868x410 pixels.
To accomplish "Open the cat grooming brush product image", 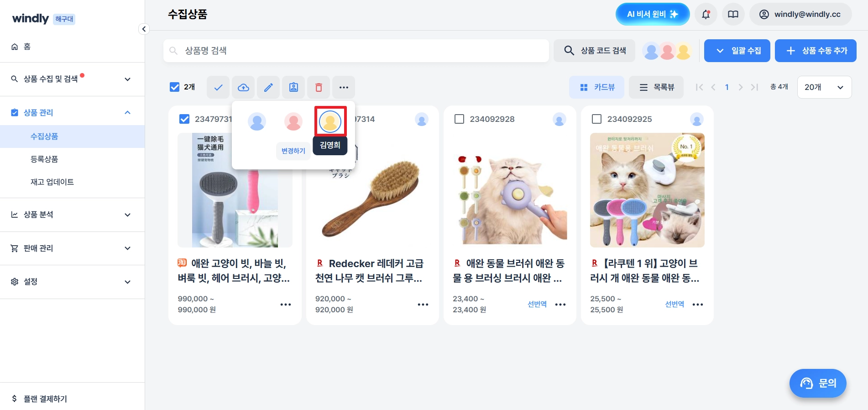I will click(x=510, y=190).
